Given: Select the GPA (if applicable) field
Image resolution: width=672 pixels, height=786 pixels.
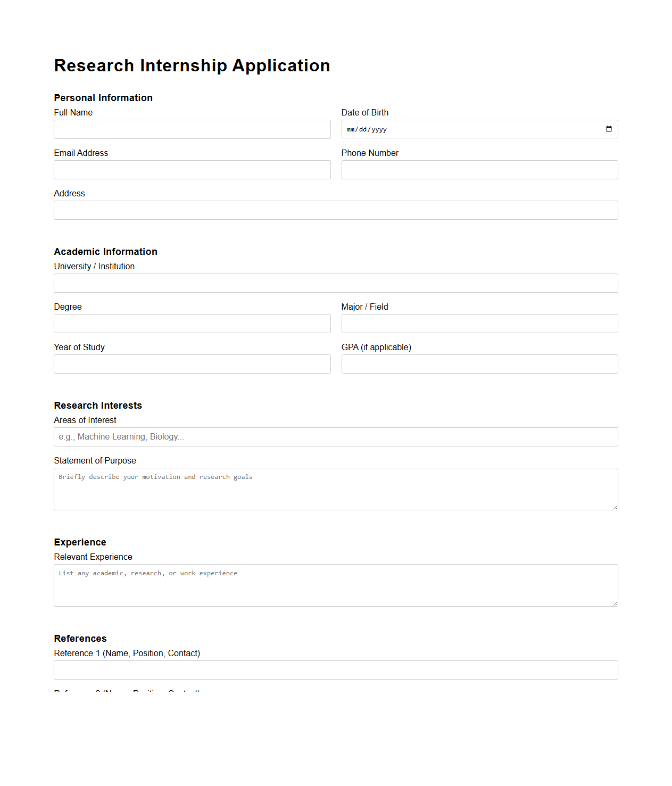Looking at the screenshot, I should tap(479, 363).
